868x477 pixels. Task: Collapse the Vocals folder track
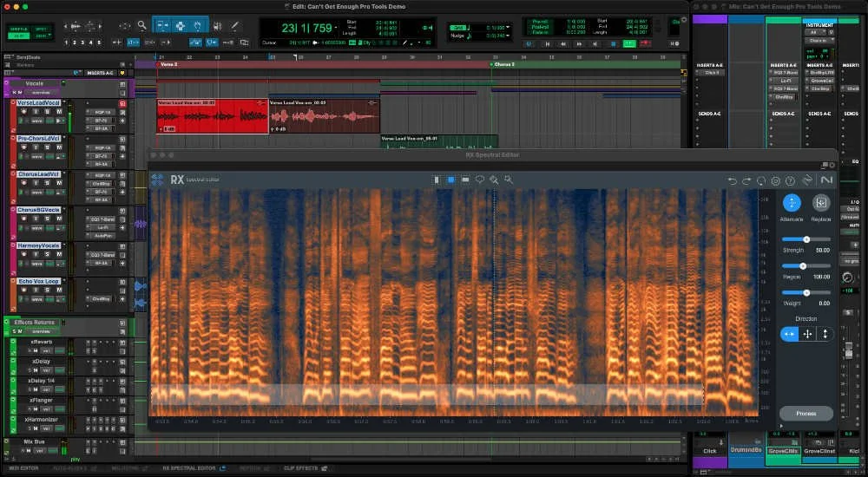click(7, 82)
